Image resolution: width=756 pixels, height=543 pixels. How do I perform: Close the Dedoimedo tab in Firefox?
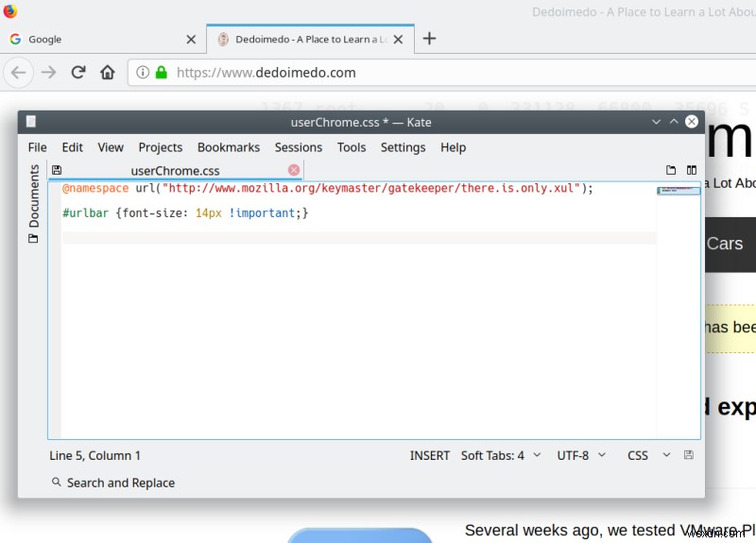point(398,40)
